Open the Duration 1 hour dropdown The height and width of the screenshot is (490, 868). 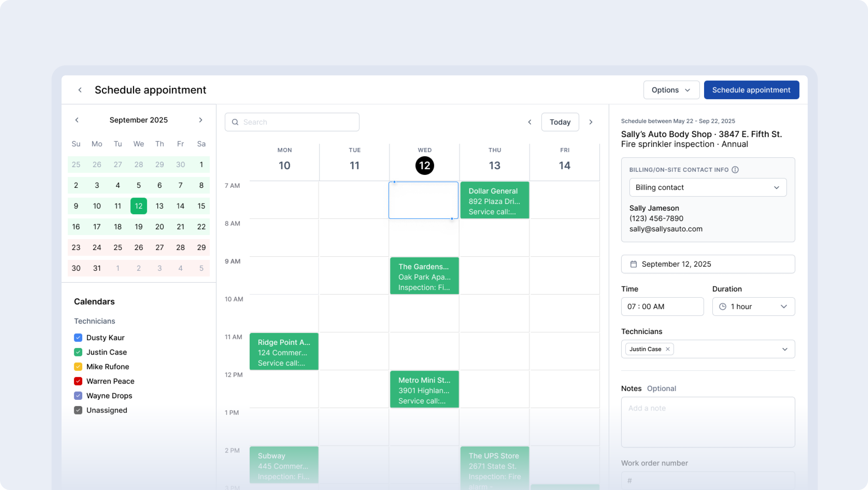[x=753, y=307]
